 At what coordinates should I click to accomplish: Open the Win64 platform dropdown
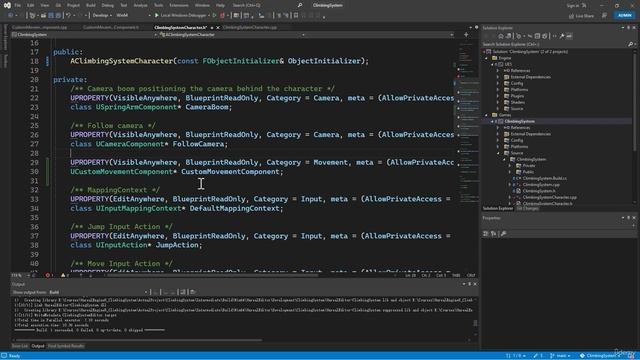[133, 16]
